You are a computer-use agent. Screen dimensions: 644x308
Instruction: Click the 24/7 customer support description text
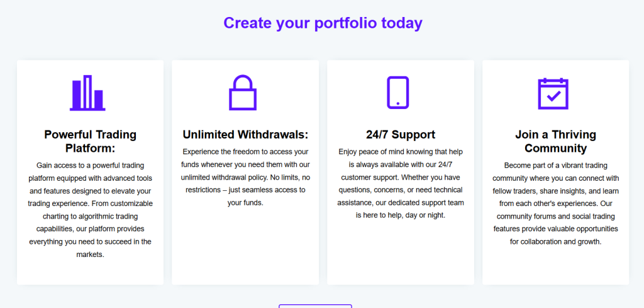click(401, 183)
